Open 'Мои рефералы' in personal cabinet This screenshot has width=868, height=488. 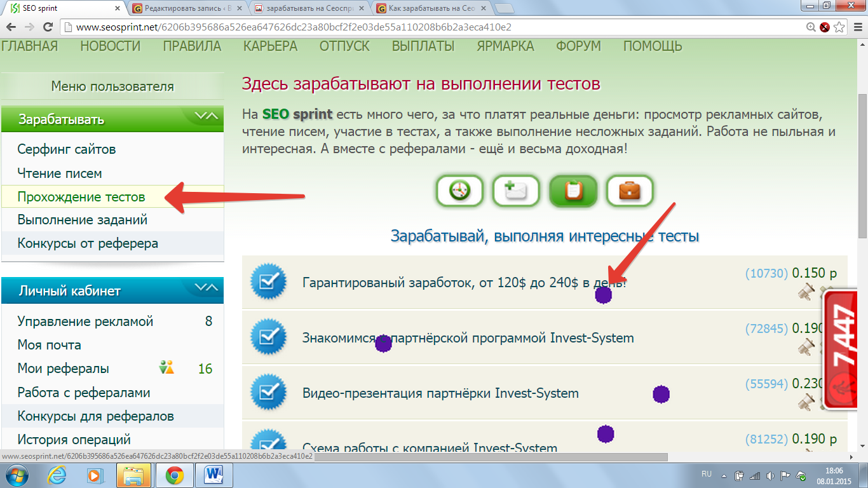pos(63,369)
